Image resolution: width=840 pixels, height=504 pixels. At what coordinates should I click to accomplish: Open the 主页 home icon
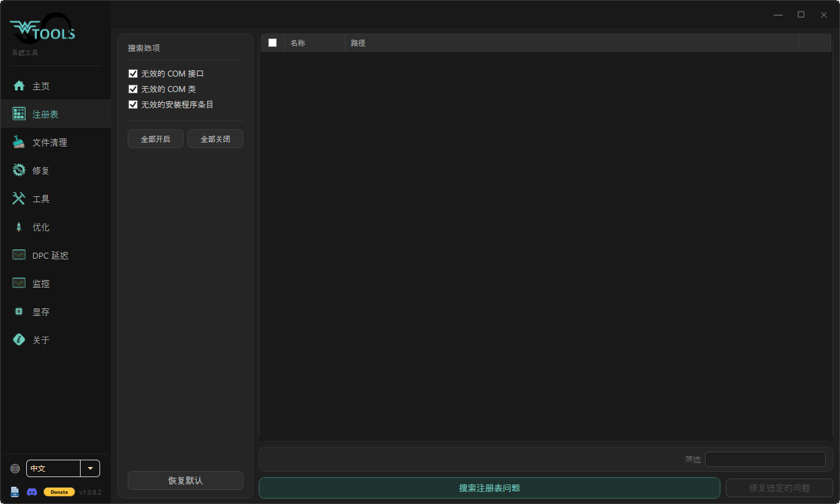tap(19, 86)
